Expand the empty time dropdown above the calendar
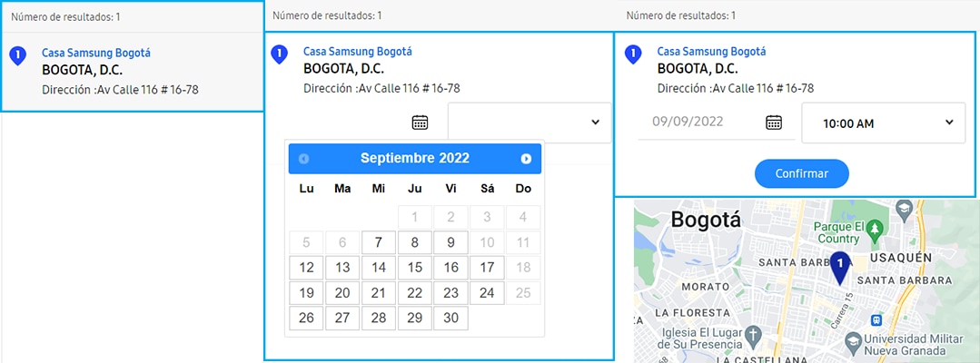Viewport: 980px width, 363px height. point(530,123)
